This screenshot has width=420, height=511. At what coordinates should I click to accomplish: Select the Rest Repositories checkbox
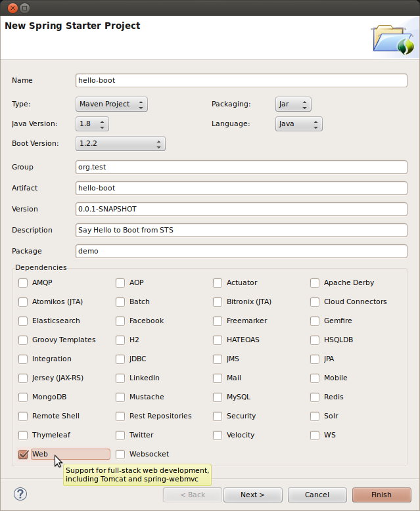click(x=120, y=416)
